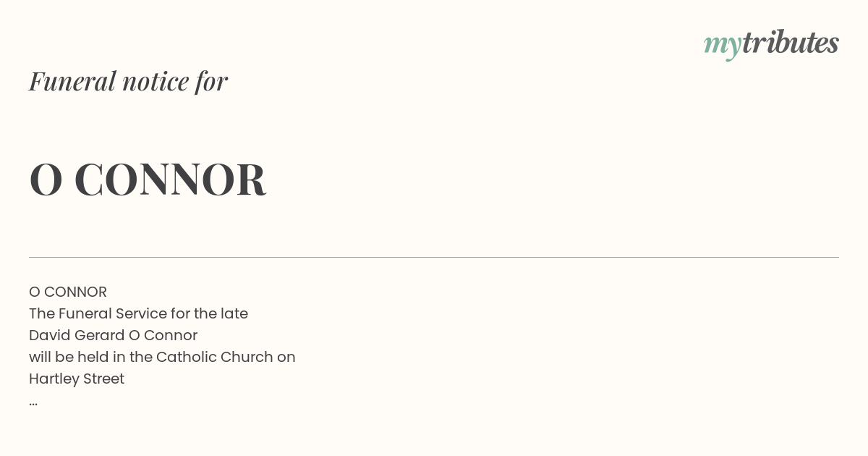This screenshot has height=456, width=868.
Task: Click "CONNOR" in the large bold title
Action: click(x=170, y=180)
